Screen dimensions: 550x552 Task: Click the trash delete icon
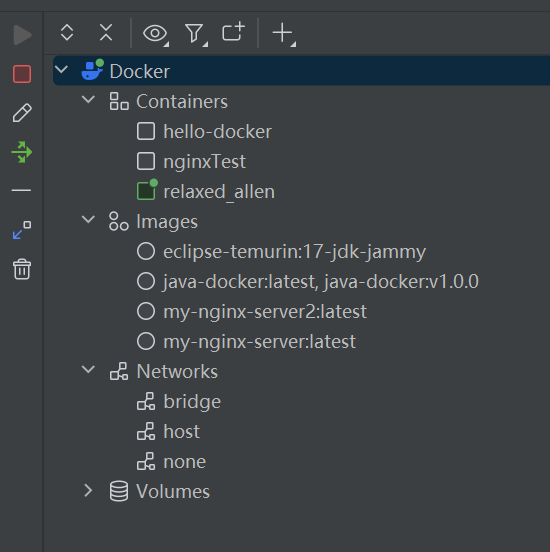[22, 269]
